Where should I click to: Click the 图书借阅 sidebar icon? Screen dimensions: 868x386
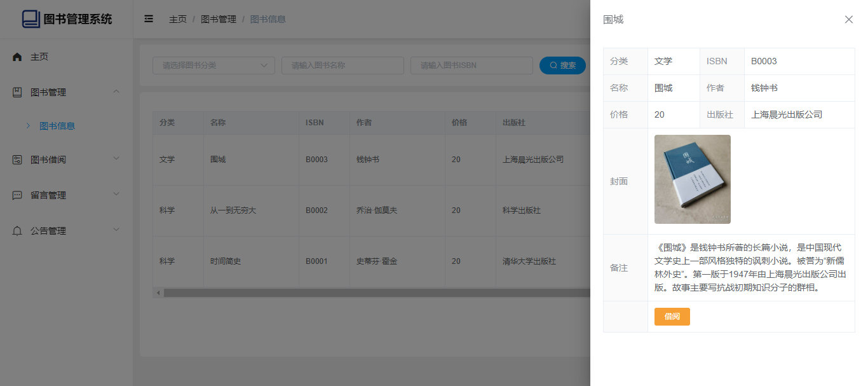[x=17, y=160]
